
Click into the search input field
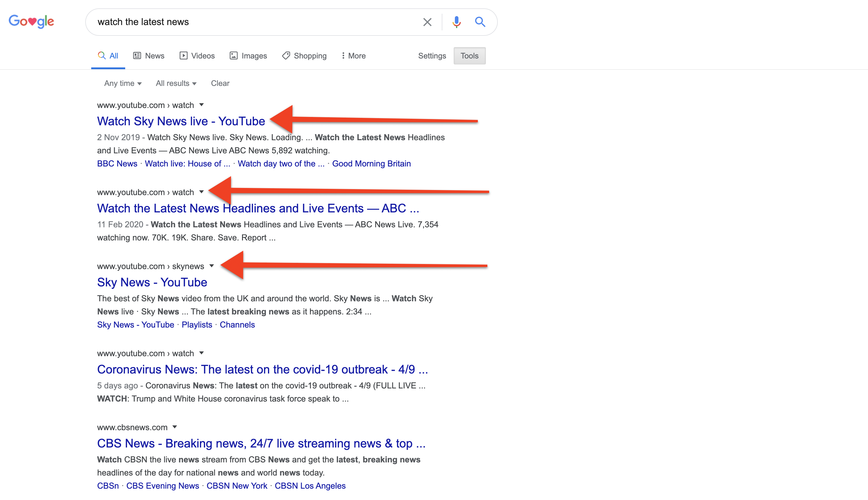coord(254,22)
